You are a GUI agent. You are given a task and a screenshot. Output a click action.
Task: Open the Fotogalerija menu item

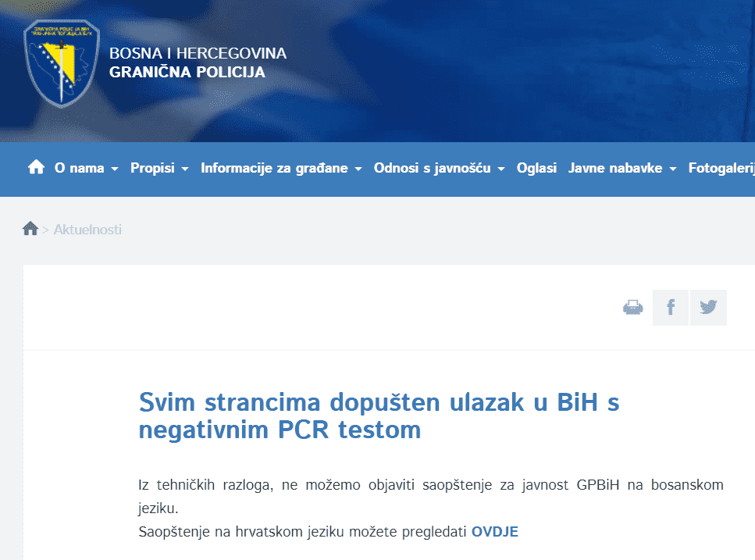click(721, 169)
